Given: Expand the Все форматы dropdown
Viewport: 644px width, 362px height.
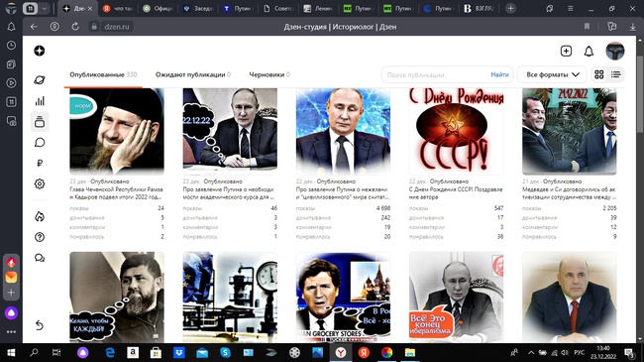Looking at the screenshot, I should pos(553,74).
